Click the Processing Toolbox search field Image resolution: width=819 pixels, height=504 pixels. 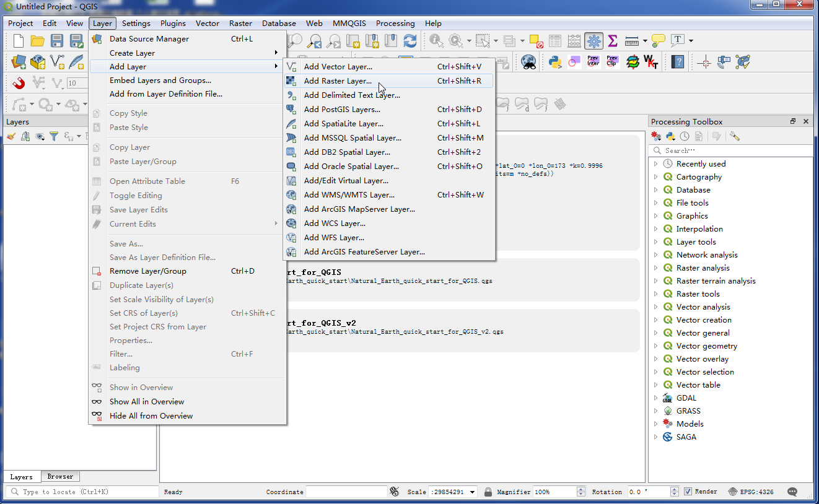tap(731, 150)
